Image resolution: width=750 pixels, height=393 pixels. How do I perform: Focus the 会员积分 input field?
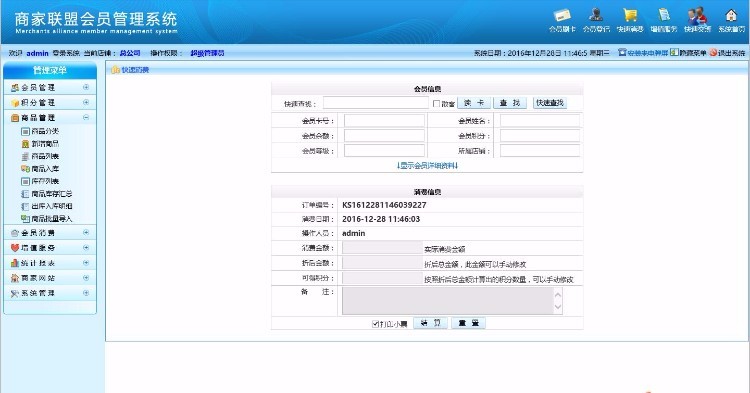pos(540,136)
